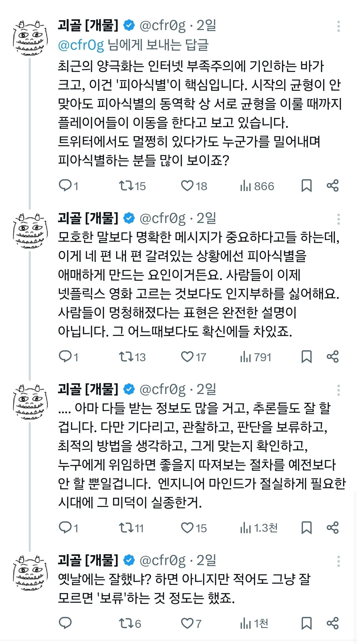Like the tweet with 17 likes
Viewport: 357px width, 644px height.
click(187, 357)
